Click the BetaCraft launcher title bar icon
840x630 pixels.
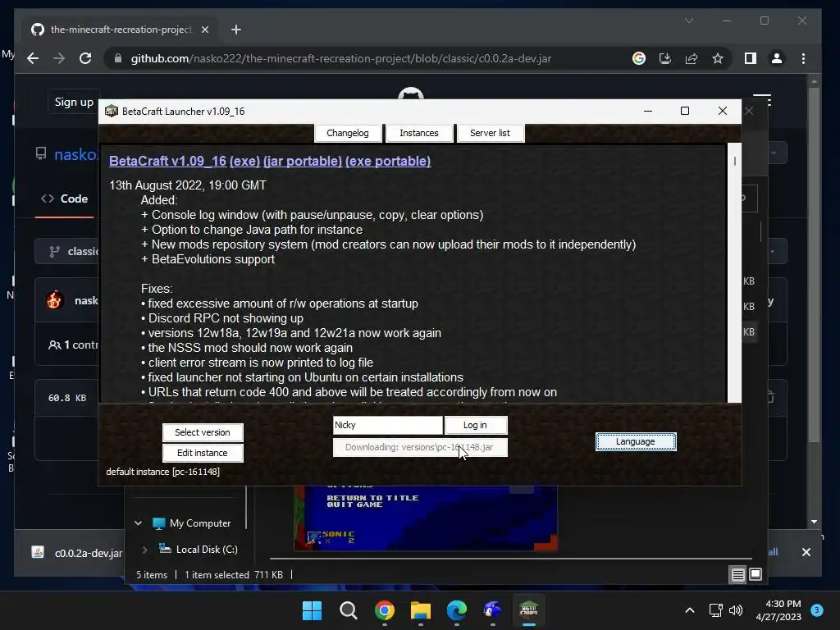[112, 111]
